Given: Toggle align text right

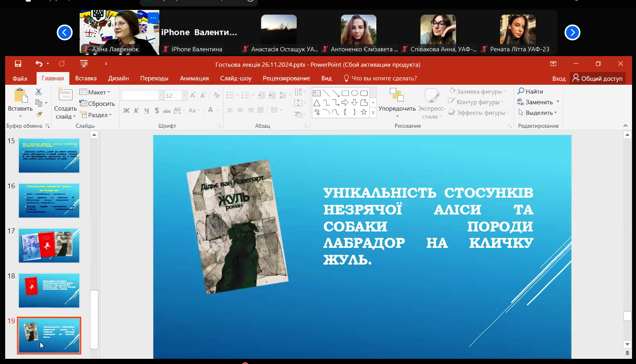Looking at the screenshot, I should (x=250, y=110).
